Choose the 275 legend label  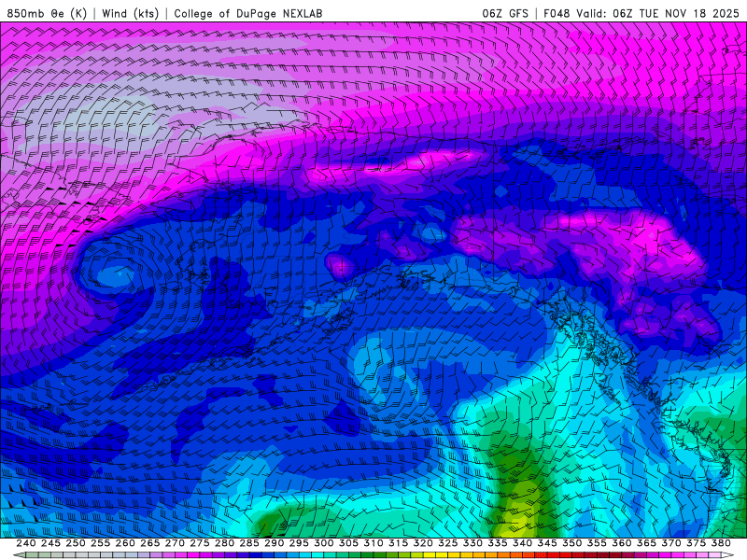200,543
